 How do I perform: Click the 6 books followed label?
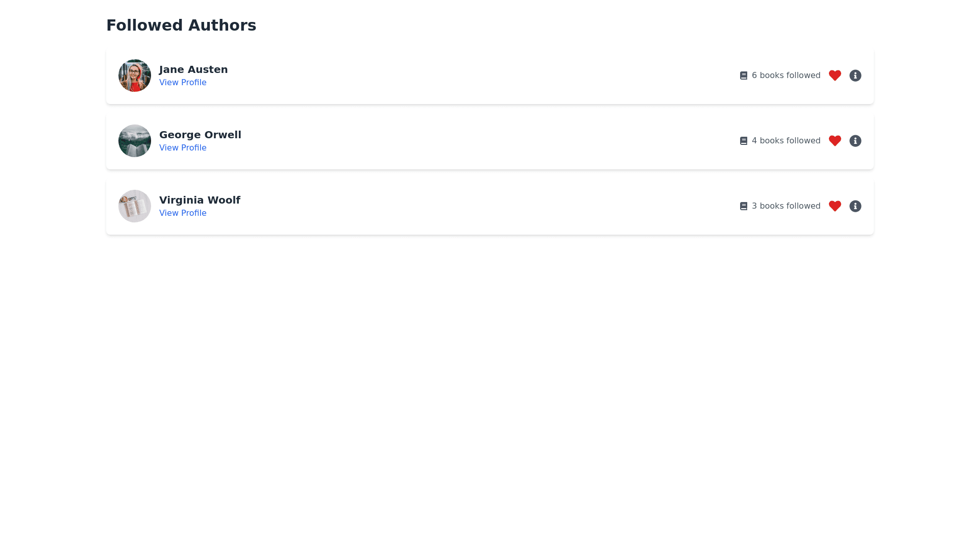point(786,76)
